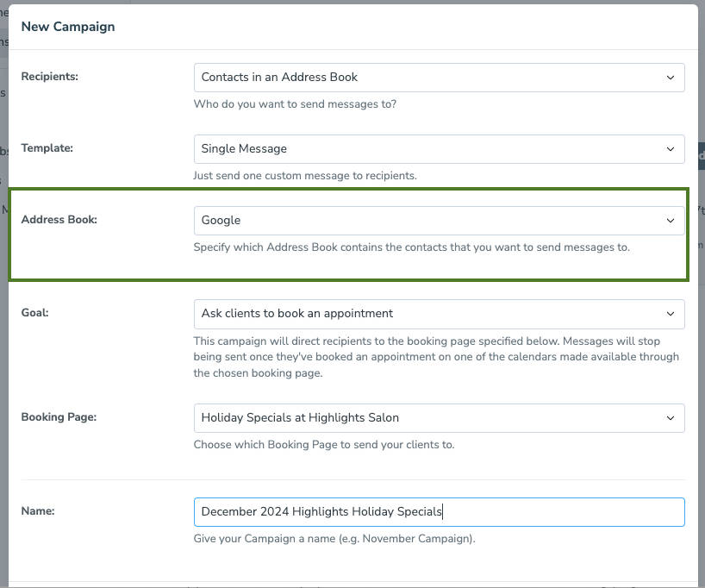Click the 'Name:' label
This screenshot has width=705, height=588.
pyautogui.click(x=38, y=511)
